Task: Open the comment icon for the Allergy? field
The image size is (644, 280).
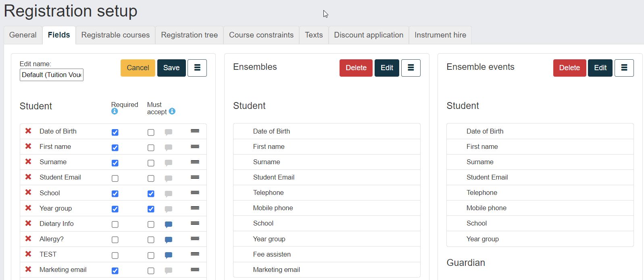Action: 169,240
